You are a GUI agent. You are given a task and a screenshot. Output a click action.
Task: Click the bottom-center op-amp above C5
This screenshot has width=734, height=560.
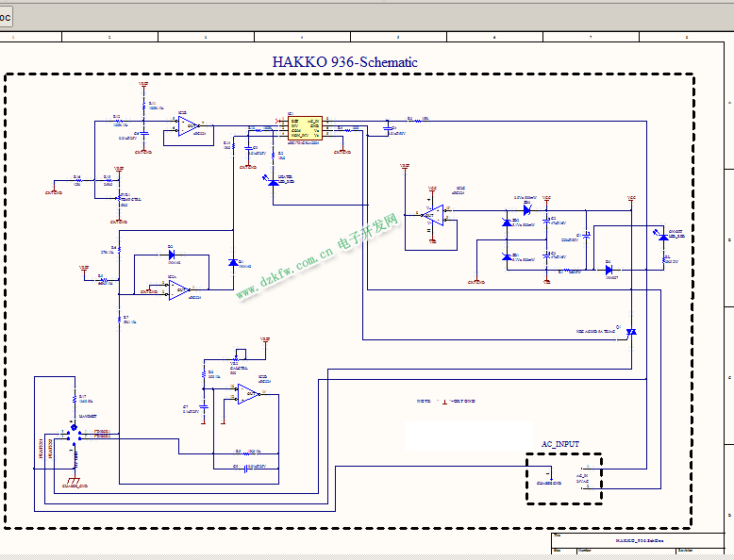(x=247, y=396)
